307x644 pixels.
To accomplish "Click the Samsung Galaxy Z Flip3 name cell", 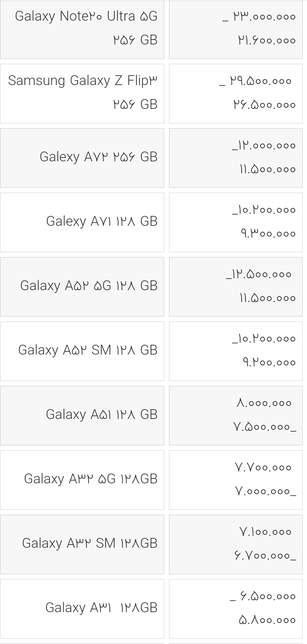I will (82, 93).
